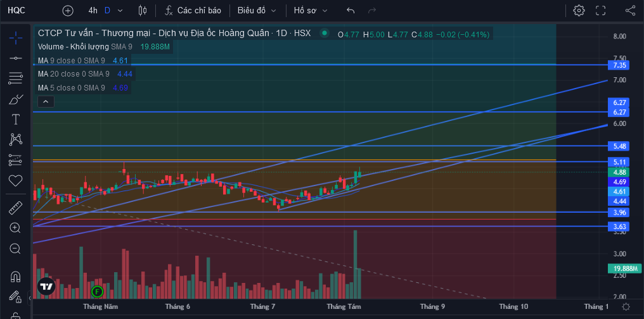Click the 5.11 price level label
644x319 pixels.
coord(619,162)
